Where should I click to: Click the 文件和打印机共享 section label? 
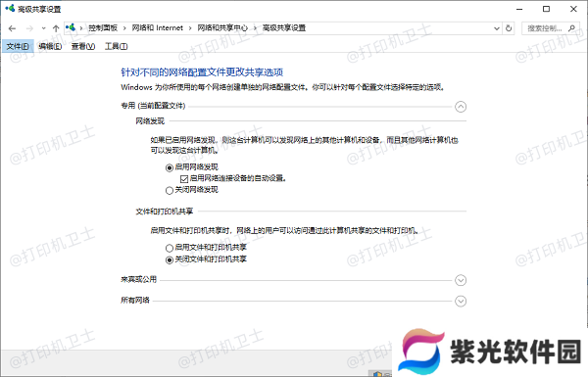coord(165,212)
